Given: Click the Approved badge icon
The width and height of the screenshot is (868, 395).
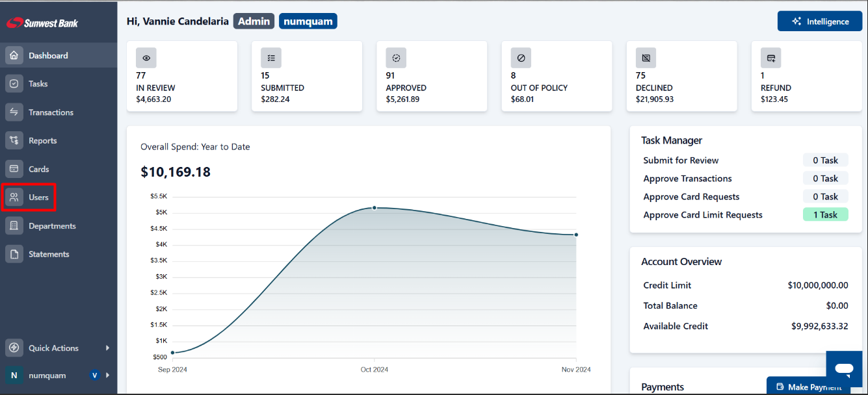Looking at the screenshot, I should (x=396, y=58).
